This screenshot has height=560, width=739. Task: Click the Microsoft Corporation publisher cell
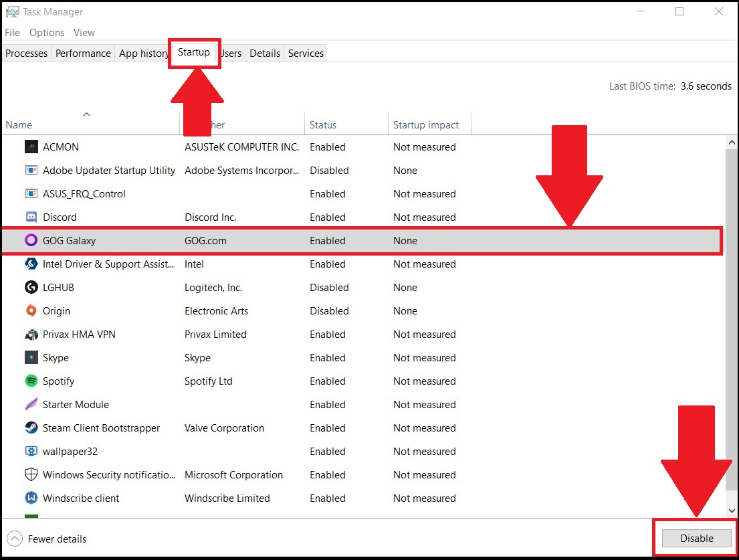point(234,474)
